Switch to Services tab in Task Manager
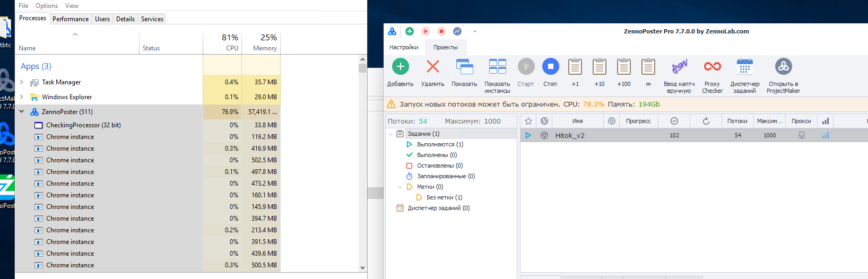 (x=152, y=19)
